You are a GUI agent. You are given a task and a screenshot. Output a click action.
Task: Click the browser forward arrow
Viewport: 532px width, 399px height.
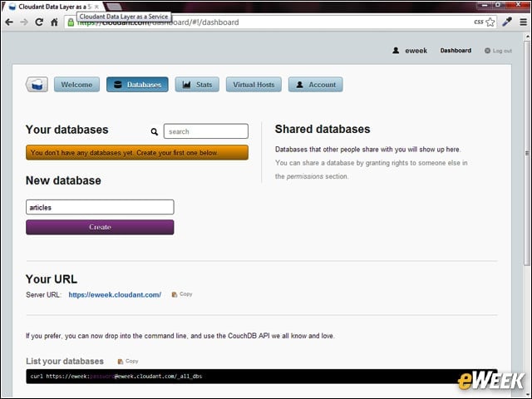tap(24, 22)
